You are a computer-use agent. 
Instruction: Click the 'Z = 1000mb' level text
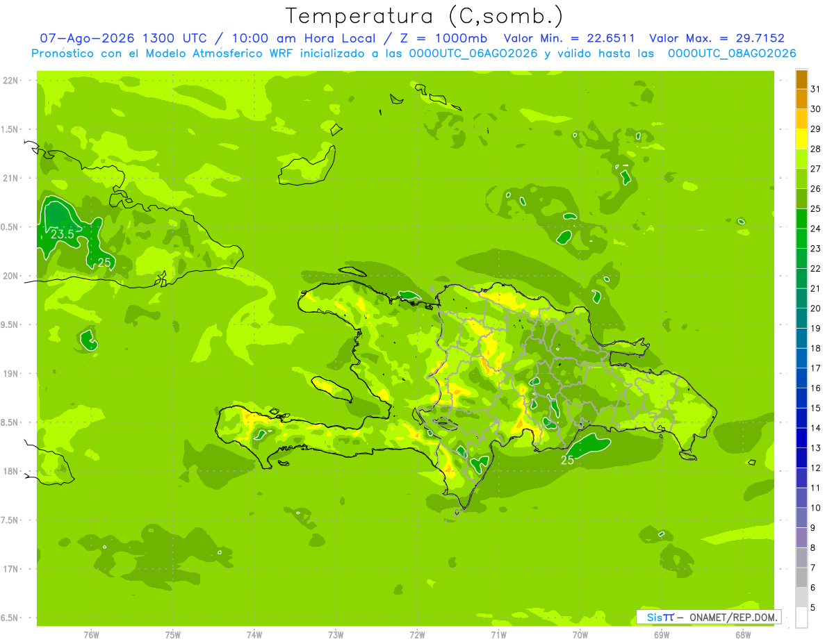pos(442,38)
